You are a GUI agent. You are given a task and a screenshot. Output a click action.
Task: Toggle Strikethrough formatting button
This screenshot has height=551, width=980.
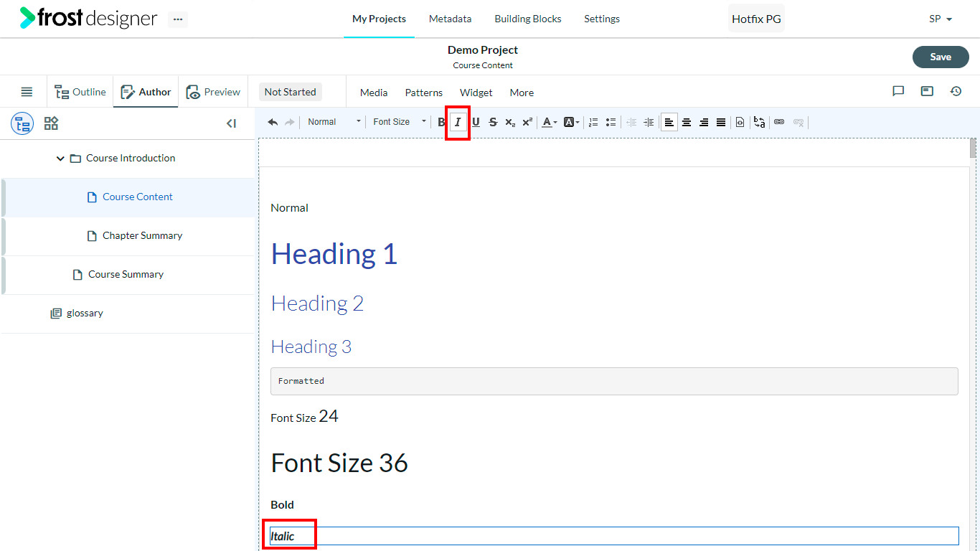(x=493, y=122)
